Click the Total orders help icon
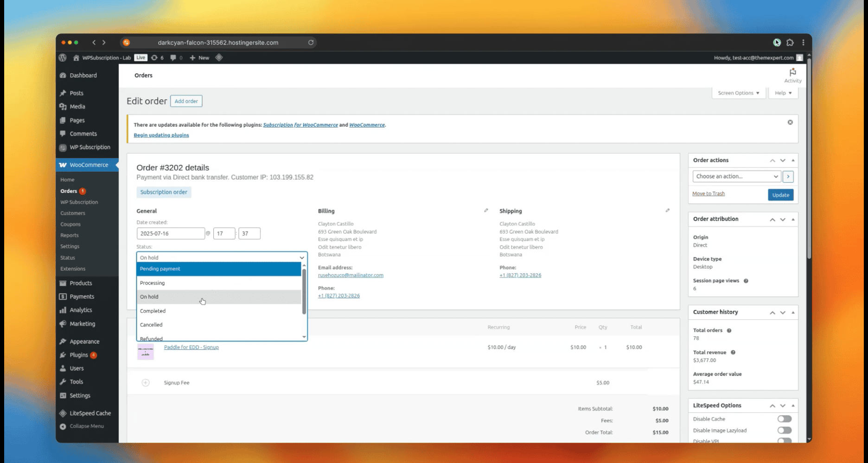Image resolution: width=868 pixels, height=463 pixels. [x=729, y=330]
